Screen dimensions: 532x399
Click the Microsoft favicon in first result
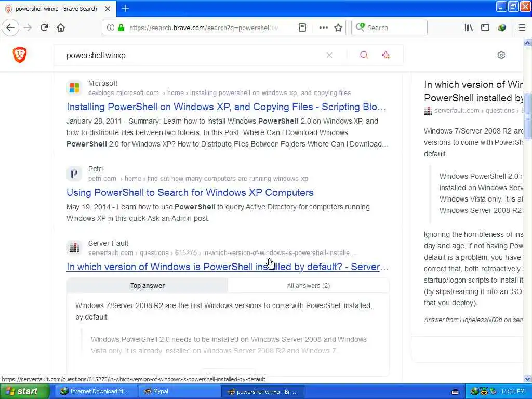[74, 88]
